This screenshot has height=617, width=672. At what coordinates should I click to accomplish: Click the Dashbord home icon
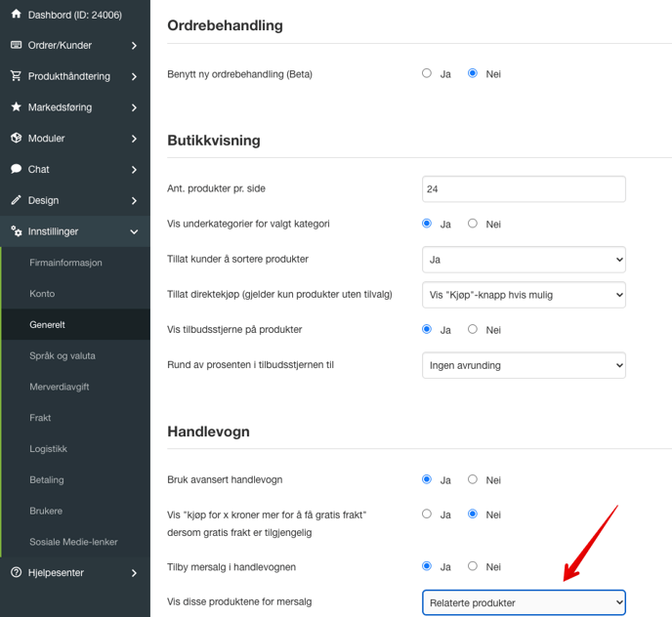[17, 14]
